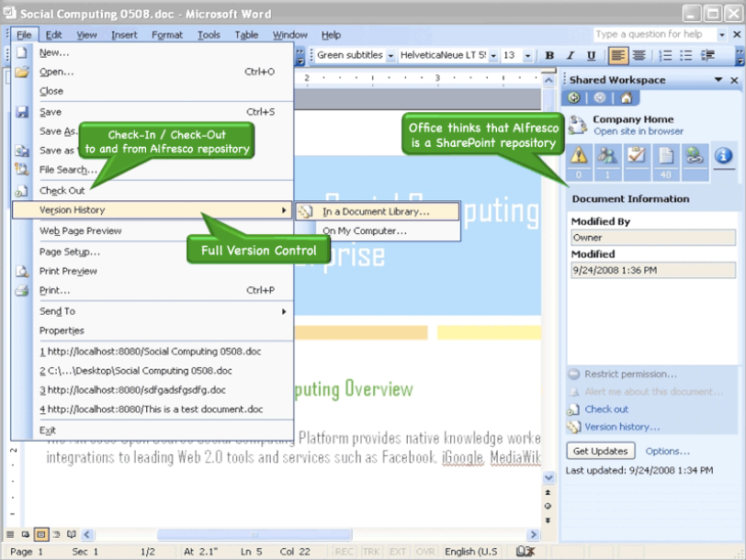746x560 pixels.
Task: Click the New document icon in File menu
Action: point(22,52)
